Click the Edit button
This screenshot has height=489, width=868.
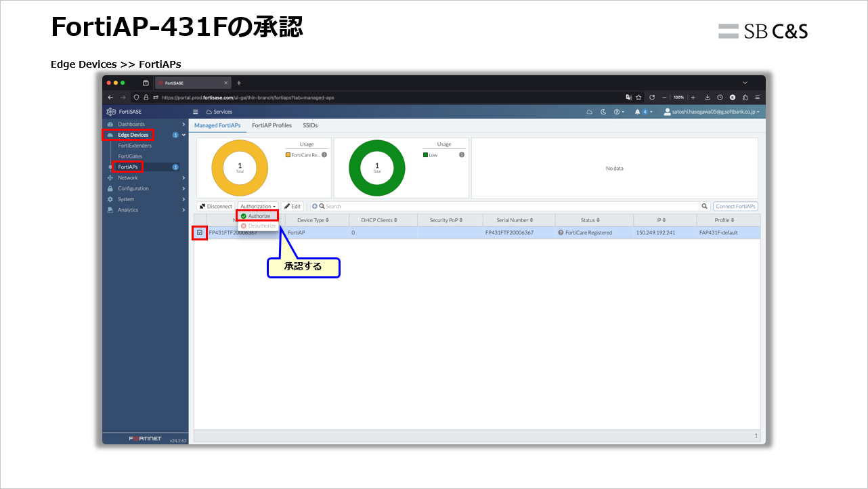(292, 206)
